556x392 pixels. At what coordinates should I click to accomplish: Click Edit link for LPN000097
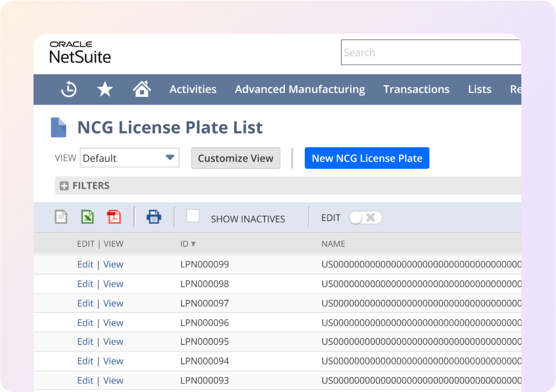coord(85,303)
